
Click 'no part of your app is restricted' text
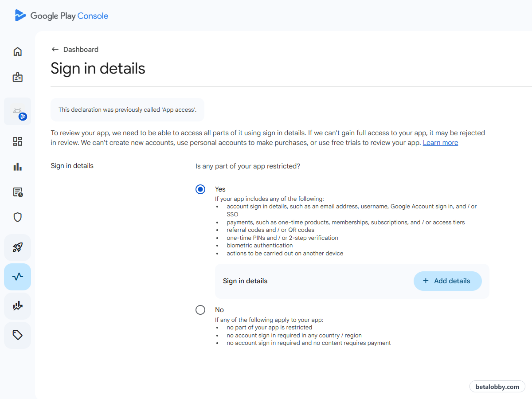click(270, 328)
